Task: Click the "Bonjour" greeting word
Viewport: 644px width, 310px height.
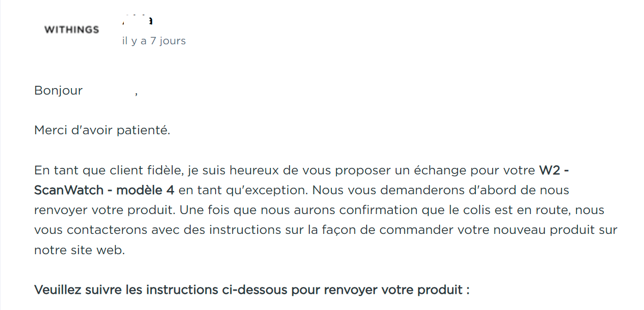Action: pos(58,91)
